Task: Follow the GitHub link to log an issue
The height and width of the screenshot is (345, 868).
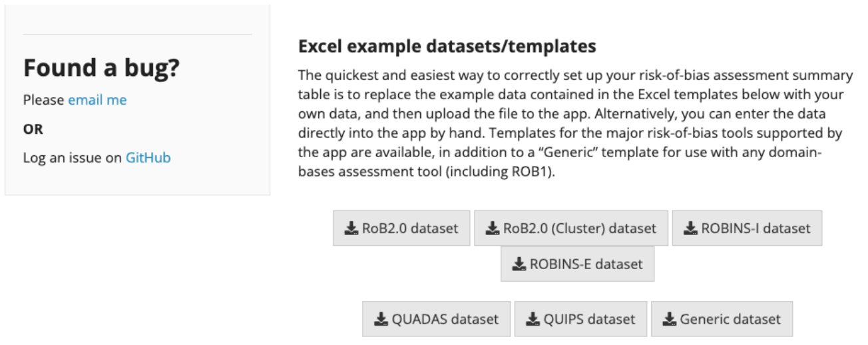Action: click(148, 158)
